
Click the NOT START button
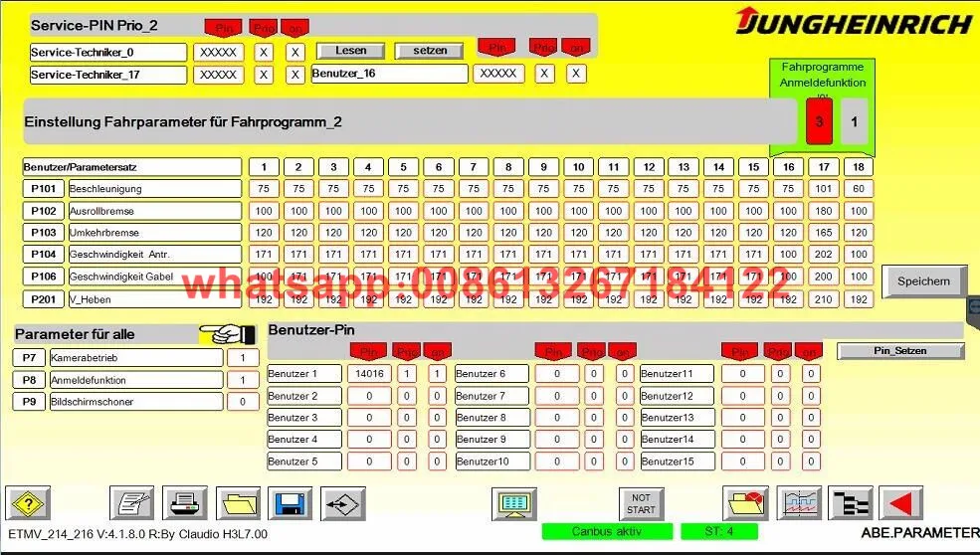pyautogui.click(x=642, y=503)
